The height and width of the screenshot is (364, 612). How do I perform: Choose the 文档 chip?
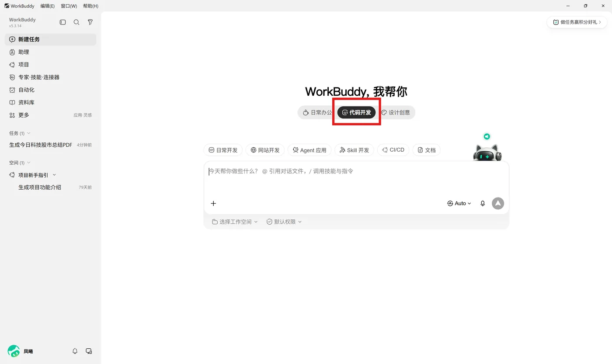click(426, 150)
